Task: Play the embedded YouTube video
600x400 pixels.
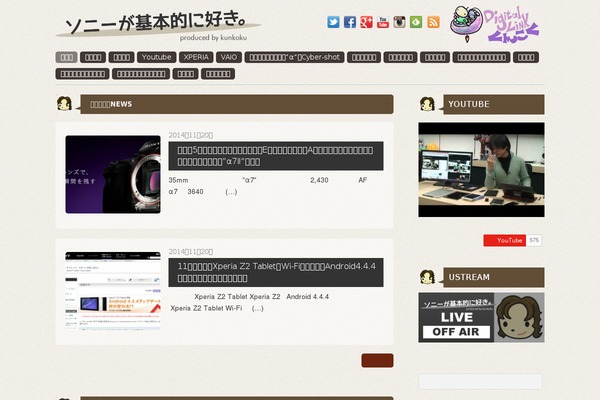Action: coord(481,170)
